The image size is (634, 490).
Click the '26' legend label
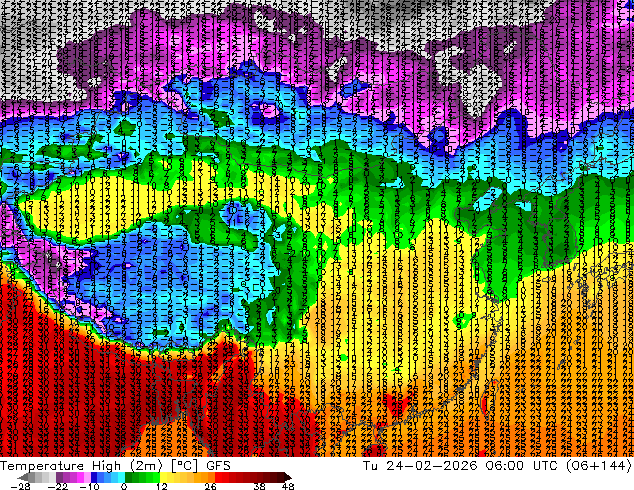click(x=210, y=486)
